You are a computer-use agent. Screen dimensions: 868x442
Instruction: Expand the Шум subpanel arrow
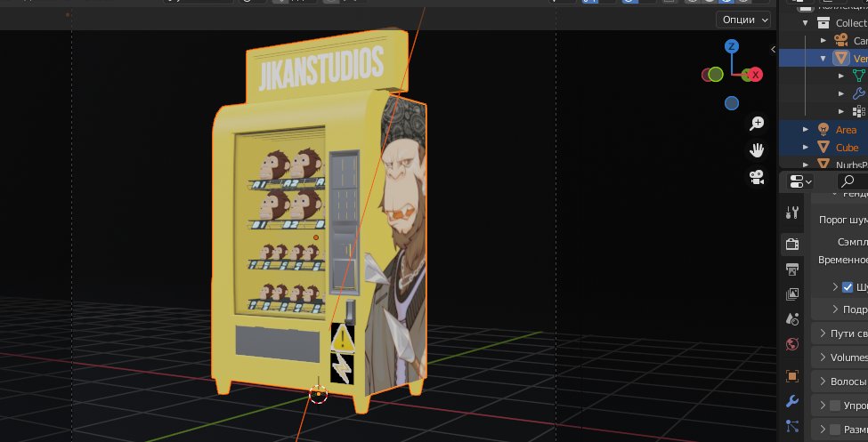coord(835,287)
